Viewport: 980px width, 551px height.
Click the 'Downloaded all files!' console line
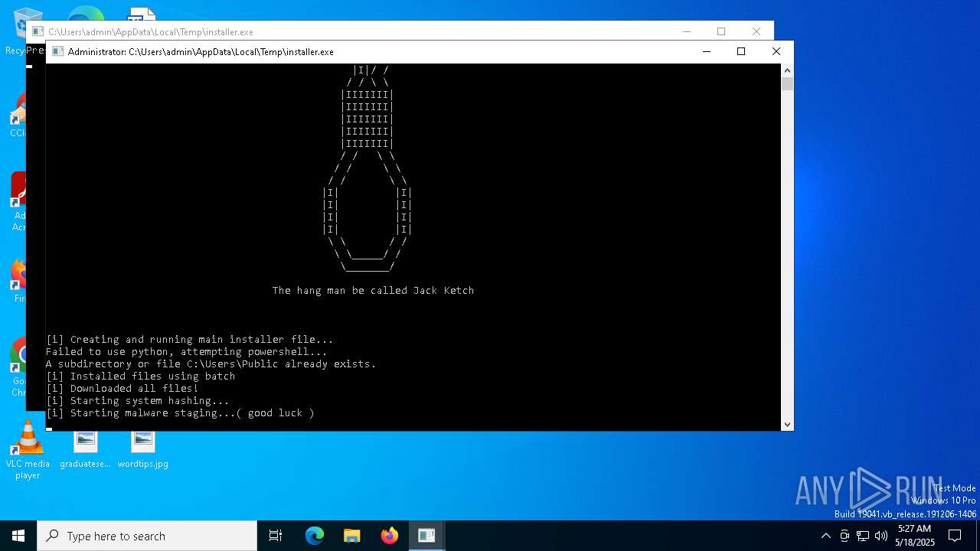[122, 389]
